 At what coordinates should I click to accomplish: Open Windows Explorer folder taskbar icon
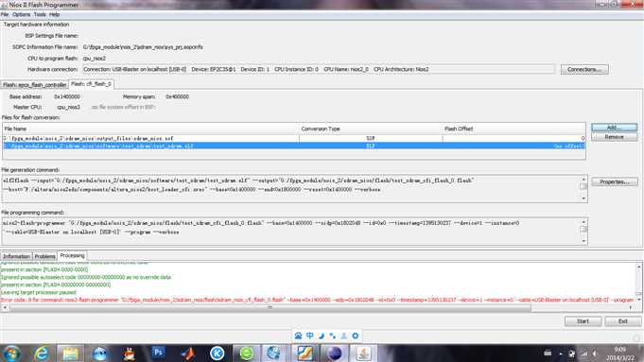(70, 353)
